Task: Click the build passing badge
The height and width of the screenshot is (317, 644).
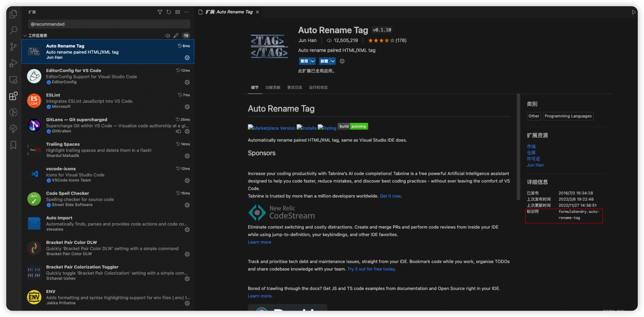Action: 353,126
